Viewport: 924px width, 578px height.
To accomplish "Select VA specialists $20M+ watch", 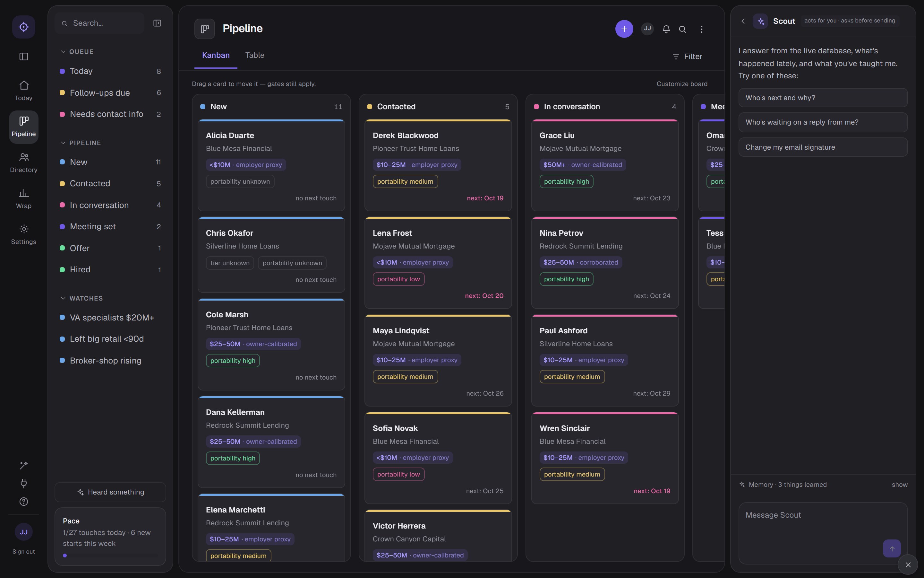I will [110, 317].
